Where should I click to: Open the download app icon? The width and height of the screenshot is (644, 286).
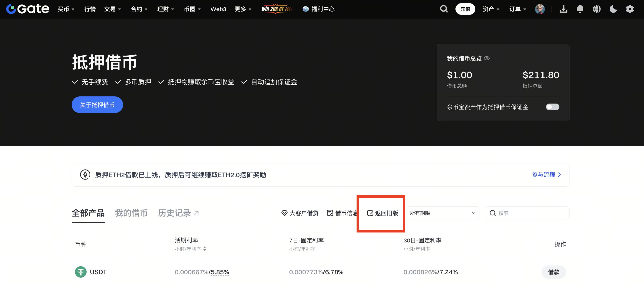[563, 9]
